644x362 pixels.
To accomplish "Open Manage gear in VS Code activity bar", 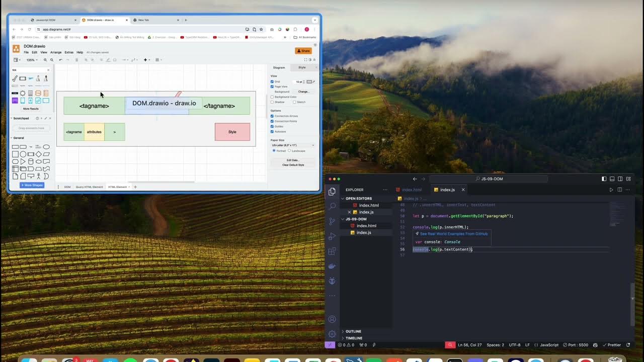I will 332,334.
